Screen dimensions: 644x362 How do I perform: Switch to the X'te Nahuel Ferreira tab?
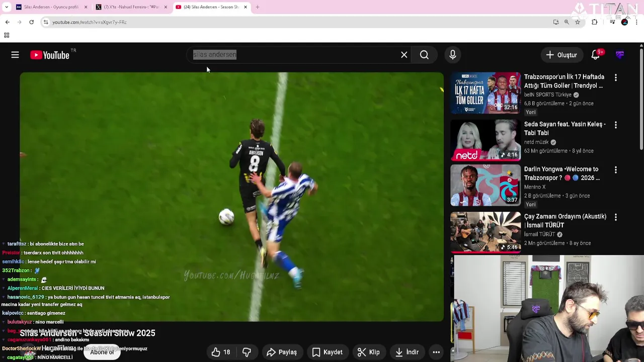(132, 7)
